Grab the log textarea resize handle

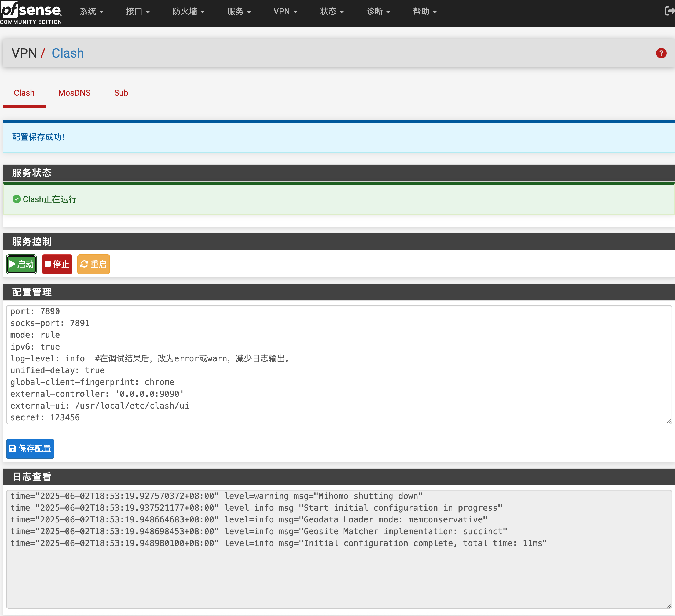pyautogui.click(x=669, y=606)
